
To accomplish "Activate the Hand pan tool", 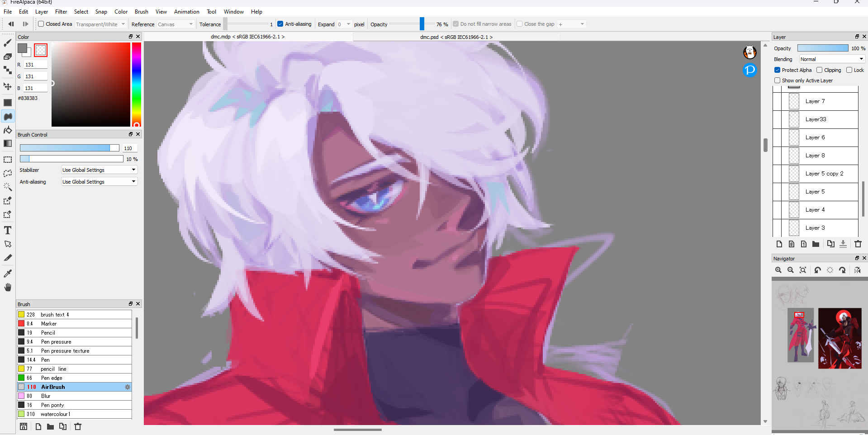I will click(x=8, y=287).
